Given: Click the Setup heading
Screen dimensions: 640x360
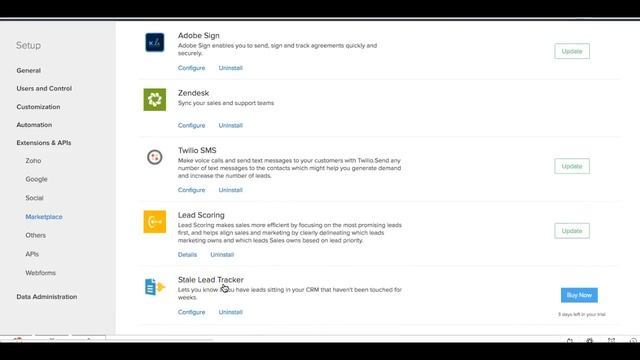Looking at the screenshot, I should [28, 45].
